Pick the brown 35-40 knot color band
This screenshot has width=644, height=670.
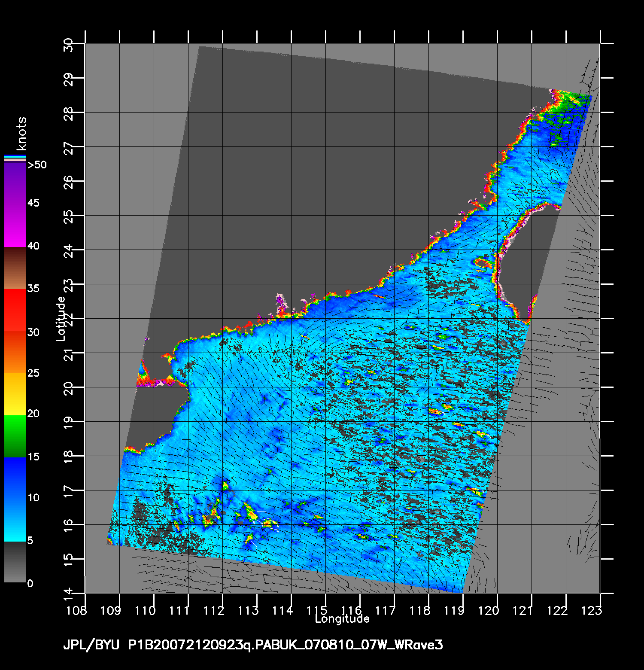pos(15,268)
